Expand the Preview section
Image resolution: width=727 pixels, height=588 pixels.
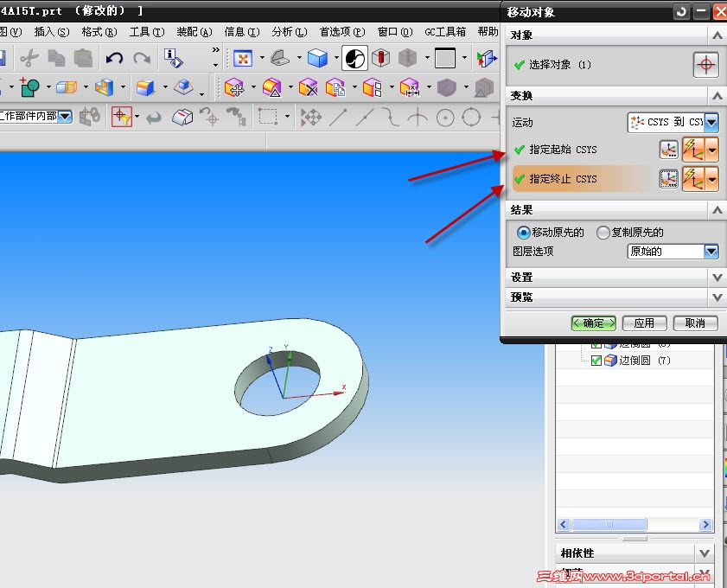click(717, 297)
